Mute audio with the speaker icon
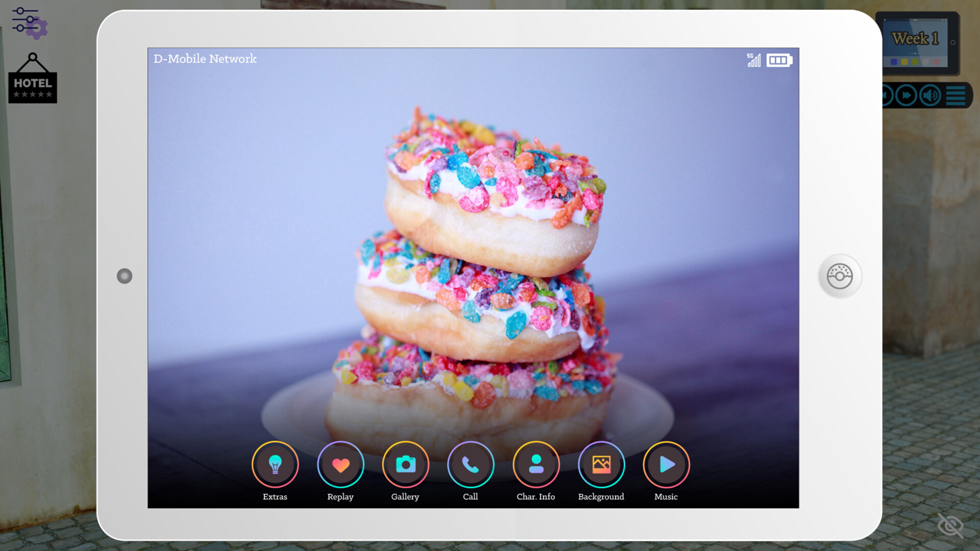980x551 pixels. 929,95
